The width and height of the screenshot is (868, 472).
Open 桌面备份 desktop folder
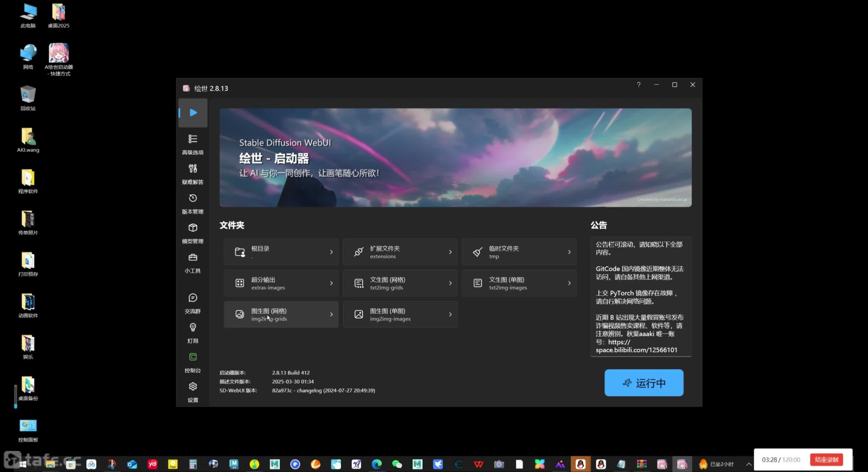(28, 388)
